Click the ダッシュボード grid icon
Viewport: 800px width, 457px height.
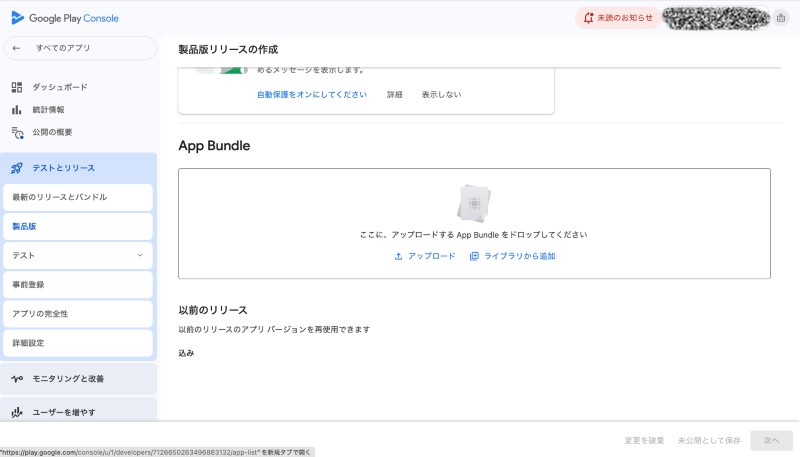coord(17,87)
